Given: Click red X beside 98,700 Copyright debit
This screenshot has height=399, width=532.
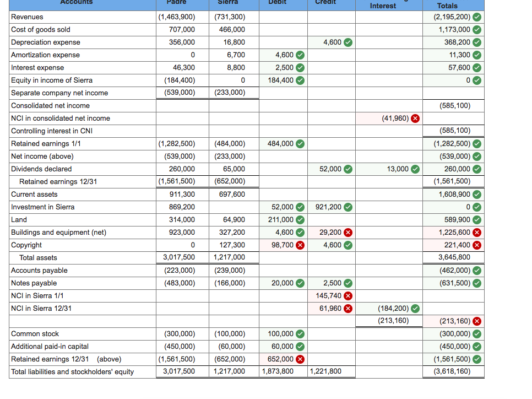Looking at the screenshot, I should click(x=300, y=245).
